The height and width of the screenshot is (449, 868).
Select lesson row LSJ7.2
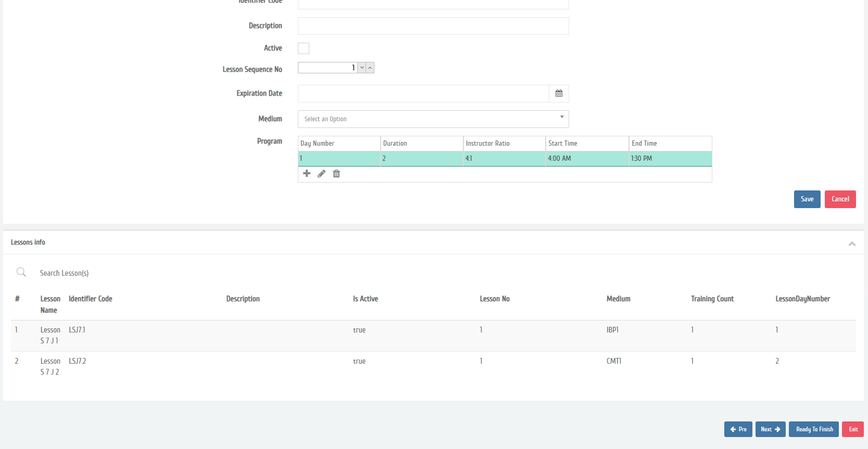point(77,361)
